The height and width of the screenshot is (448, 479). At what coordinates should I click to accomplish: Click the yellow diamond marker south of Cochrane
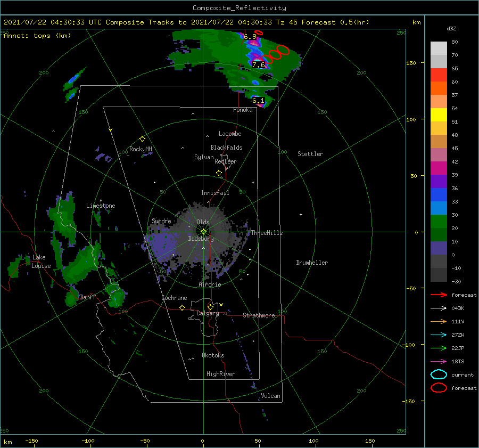point(182,308)
